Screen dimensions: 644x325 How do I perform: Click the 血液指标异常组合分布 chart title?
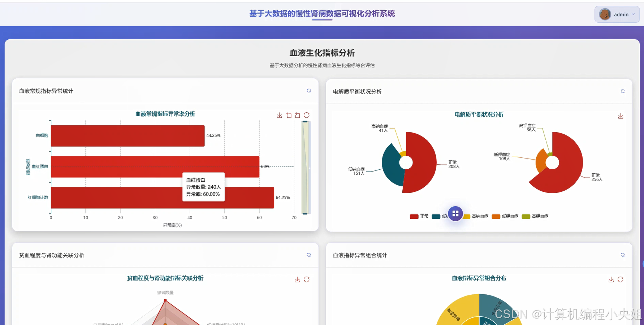[x=479, y=278]
